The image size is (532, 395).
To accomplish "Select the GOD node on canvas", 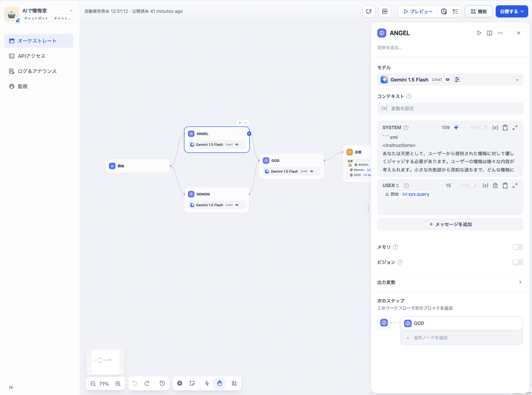I will point(291,166).
